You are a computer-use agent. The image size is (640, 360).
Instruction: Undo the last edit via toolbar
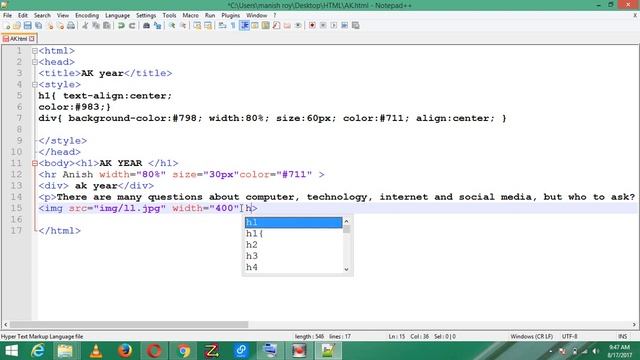(x=121, y=25)
